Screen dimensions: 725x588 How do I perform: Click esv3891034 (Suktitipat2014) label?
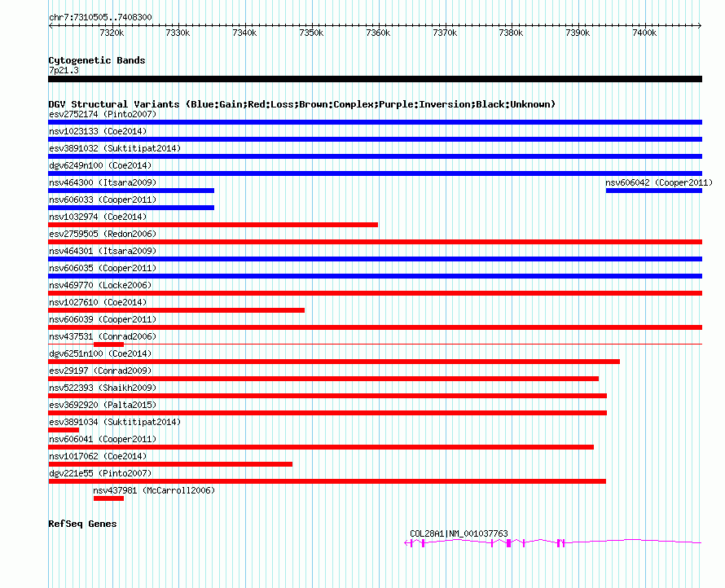(115, 422)
